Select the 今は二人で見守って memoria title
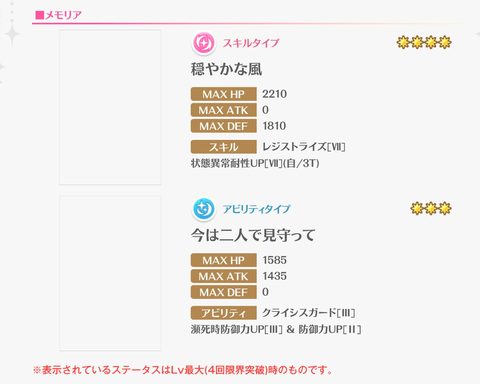This screenshot has height=384, width=480. point(253,235)
